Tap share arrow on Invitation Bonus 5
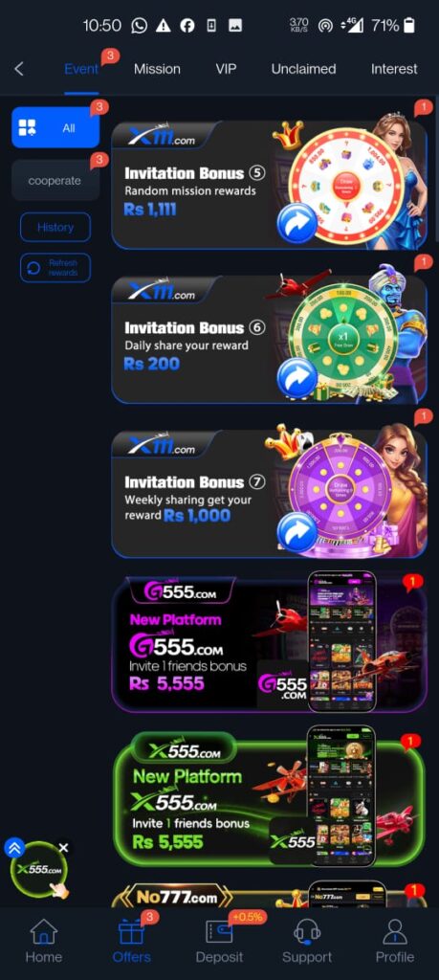 point(296,223)
